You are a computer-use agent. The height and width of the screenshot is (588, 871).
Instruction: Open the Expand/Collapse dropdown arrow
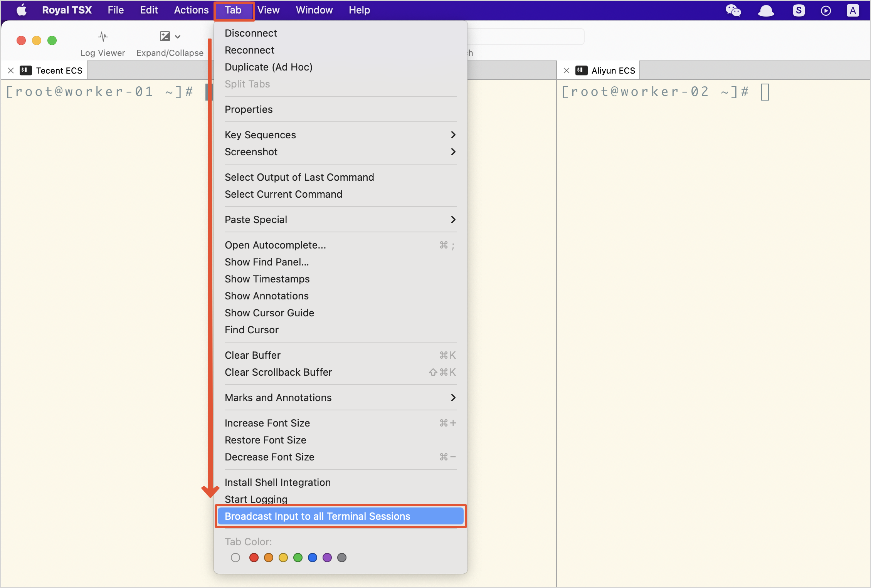(x=178, y=37)
